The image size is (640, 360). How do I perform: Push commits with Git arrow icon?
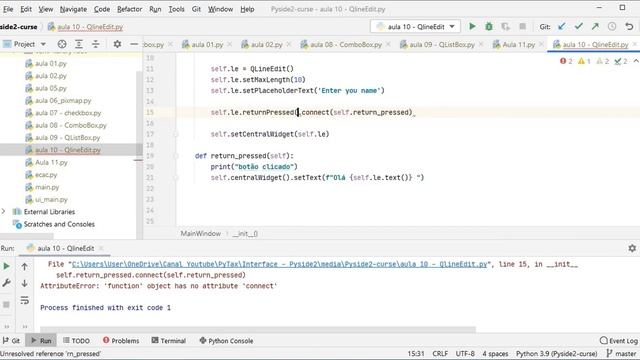click(x=595, y=27)
